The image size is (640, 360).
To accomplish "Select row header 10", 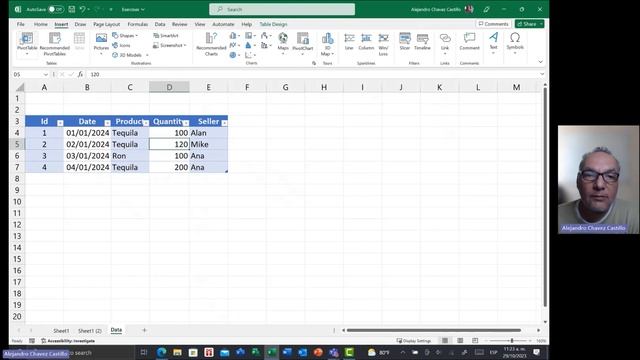I will (x=17, y=202).
